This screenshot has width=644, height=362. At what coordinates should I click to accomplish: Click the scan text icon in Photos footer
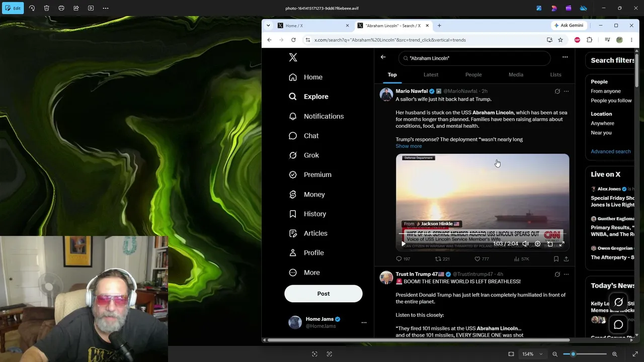(x=330, y=354)
